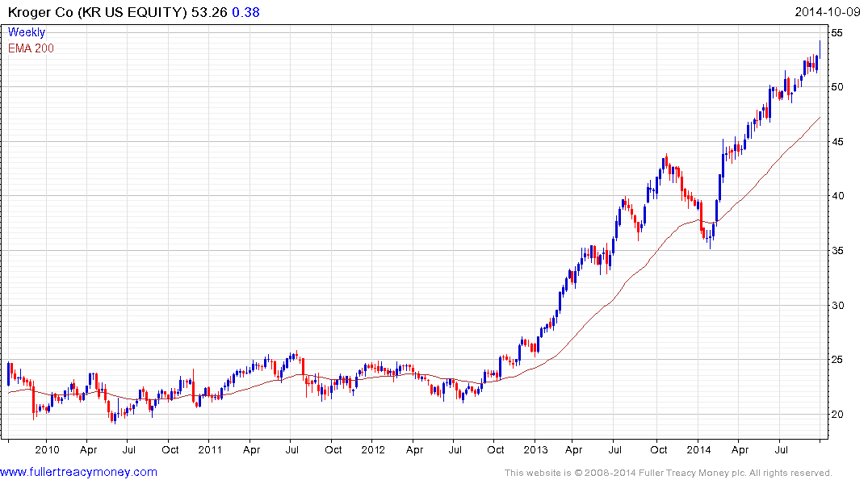Select the last price value 53.26
Screen dimensions: 868x484
pyautogui.click(x=209, y=12)
